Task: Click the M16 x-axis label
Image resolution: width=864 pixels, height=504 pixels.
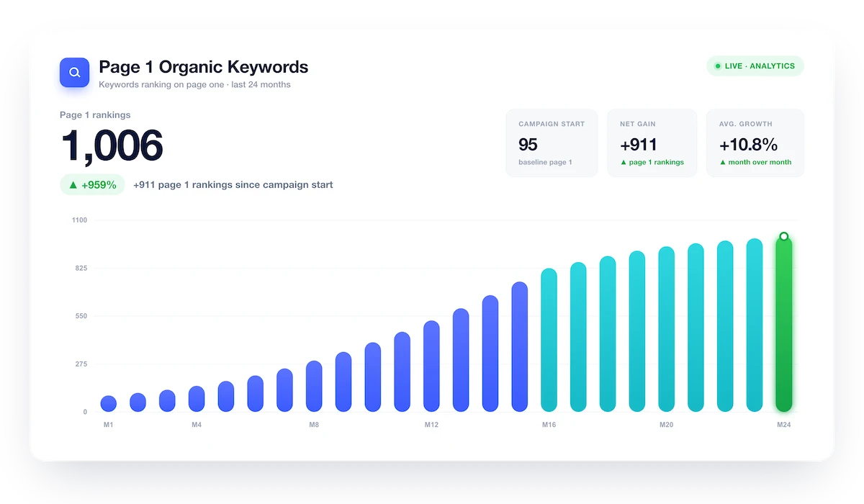Action: coord(549,425)
